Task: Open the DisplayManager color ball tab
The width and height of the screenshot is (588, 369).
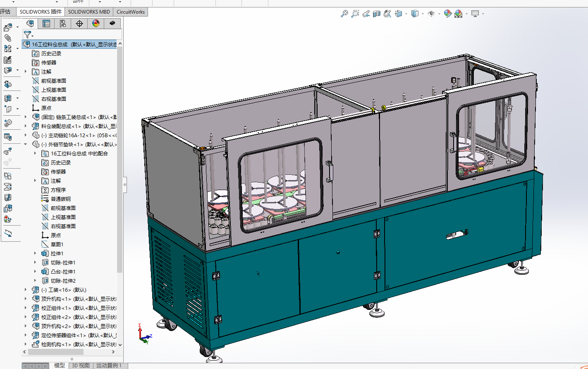Action: [x=96, y=24]
